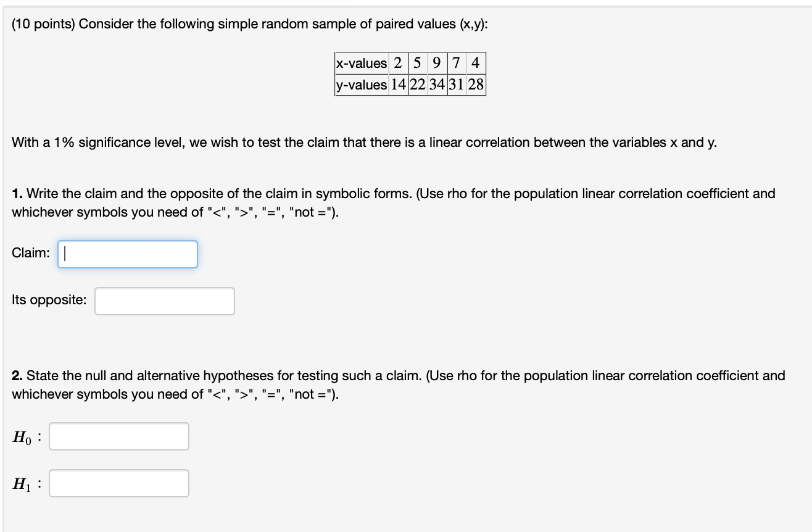Click the Its opposite input field
Viewport: 812px width, 532px height.
164,301
